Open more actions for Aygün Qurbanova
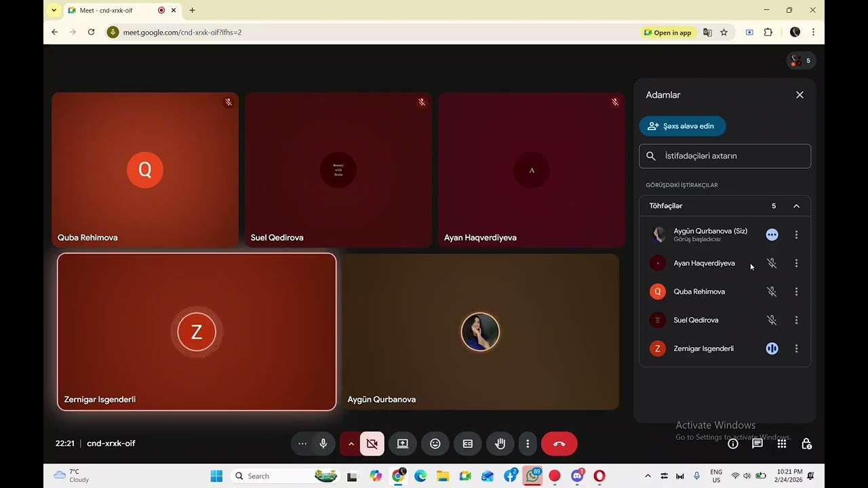Image resolution: width=868 pixels, height=488 pixels. 796,235
